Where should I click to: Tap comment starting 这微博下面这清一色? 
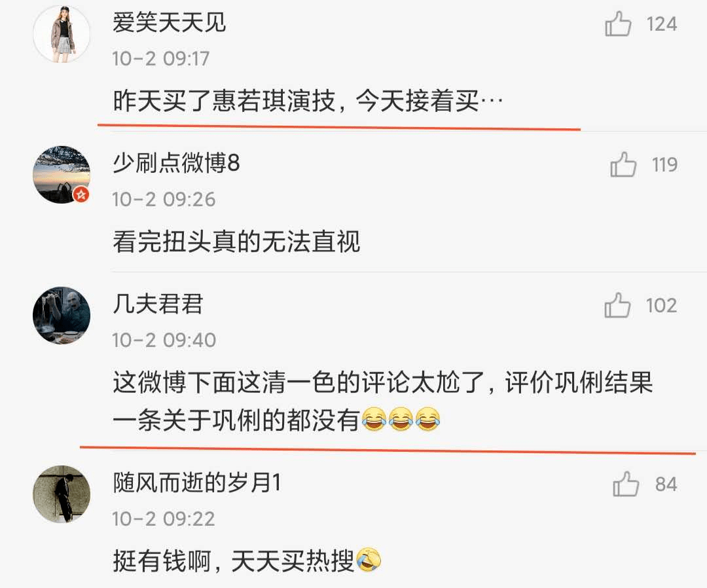[383, 401]
